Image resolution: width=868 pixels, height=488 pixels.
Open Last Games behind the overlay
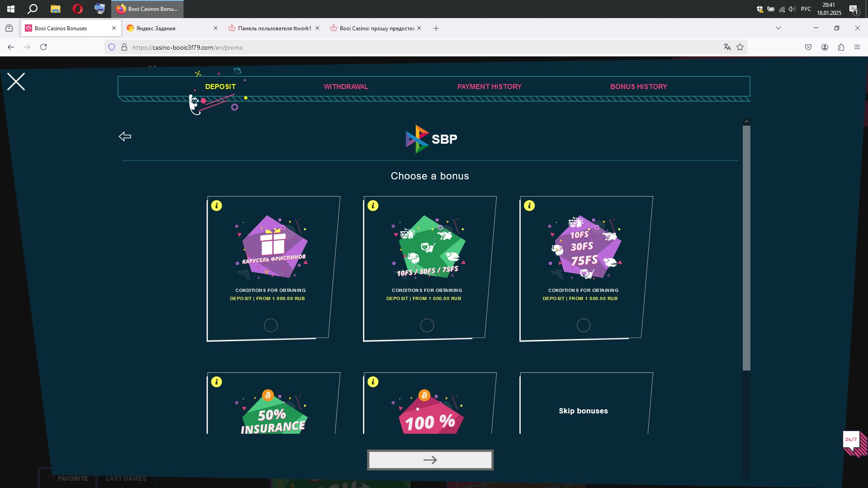coord(126,479)
